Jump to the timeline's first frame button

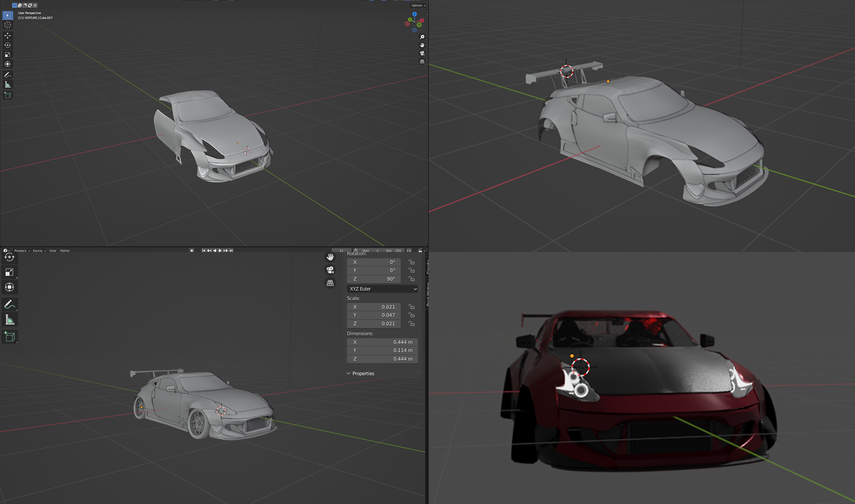coord(204,250)
